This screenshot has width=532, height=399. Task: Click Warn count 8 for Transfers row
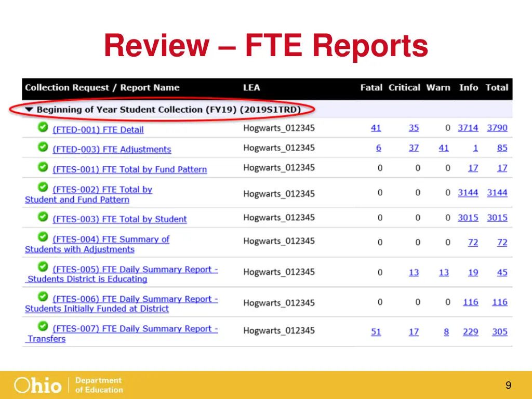[446, 332]
